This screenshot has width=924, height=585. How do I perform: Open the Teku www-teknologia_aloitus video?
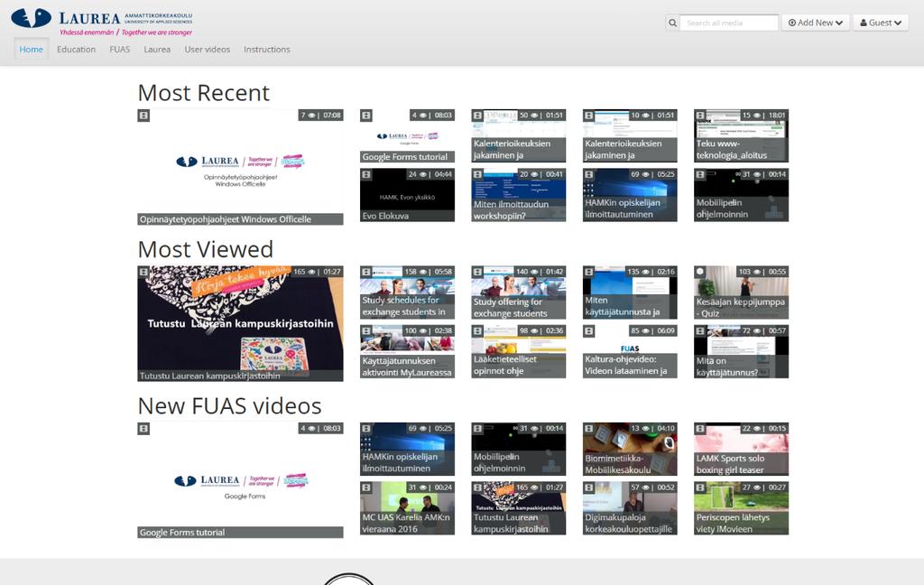click(742, 135)
